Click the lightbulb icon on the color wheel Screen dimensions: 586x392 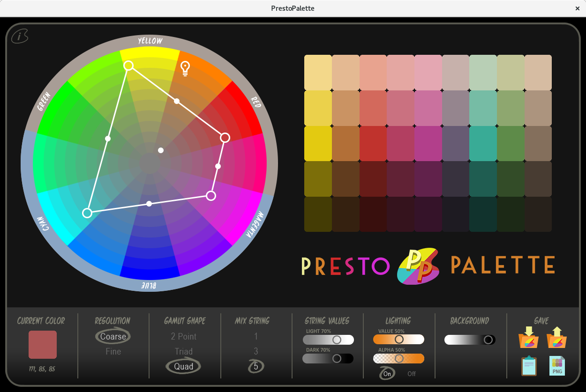click(x=185, y=68)
